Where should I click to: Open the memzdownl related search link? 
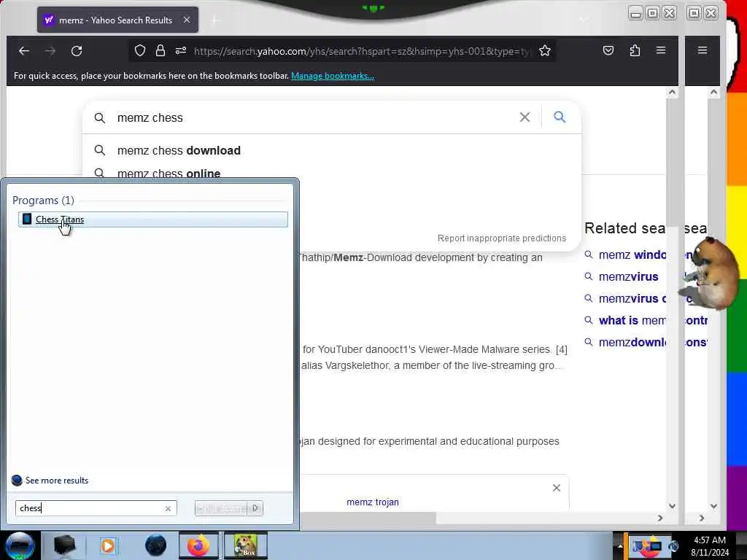(632, 343)
